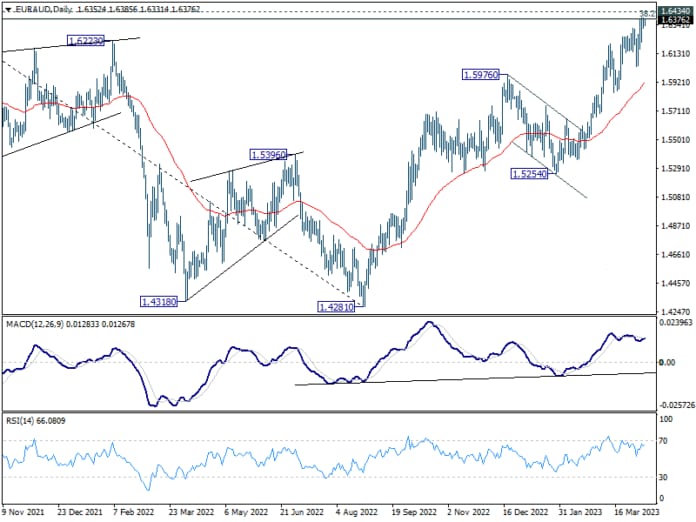Click MACD upper scale value 0.023963
Viewport: 696px width, 522px height.
(x=676, y=323)
